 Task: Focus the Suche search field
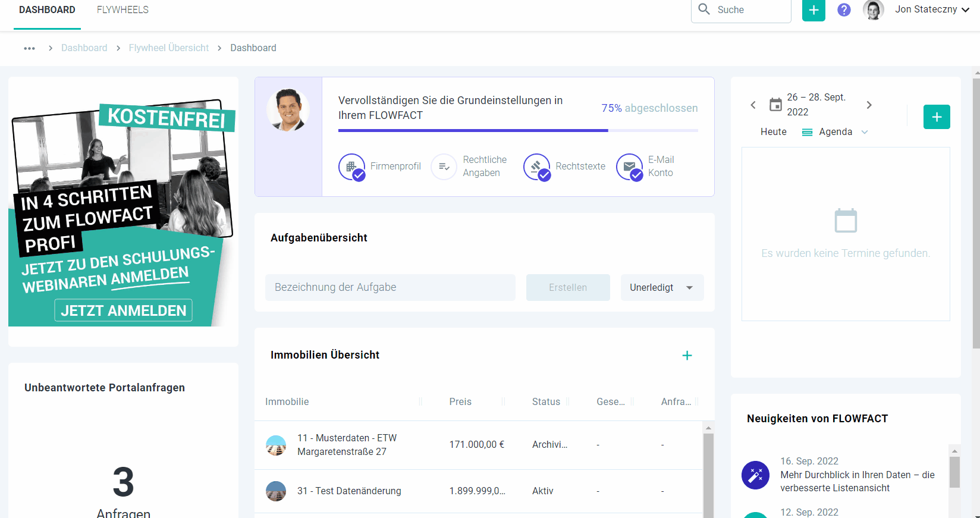[x=741, y=10]
